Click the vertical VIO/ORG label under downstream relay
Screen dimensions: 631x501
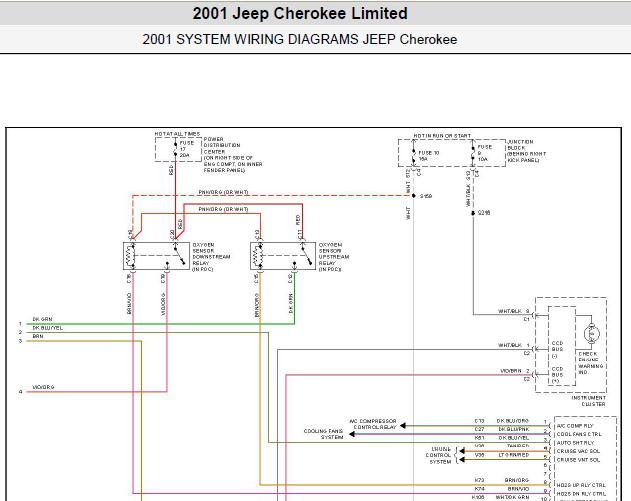point(163,304)
